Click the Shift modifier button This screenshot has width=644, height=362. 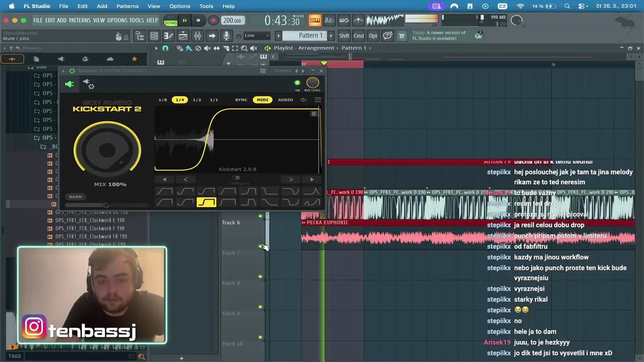(x=344, y=36)
